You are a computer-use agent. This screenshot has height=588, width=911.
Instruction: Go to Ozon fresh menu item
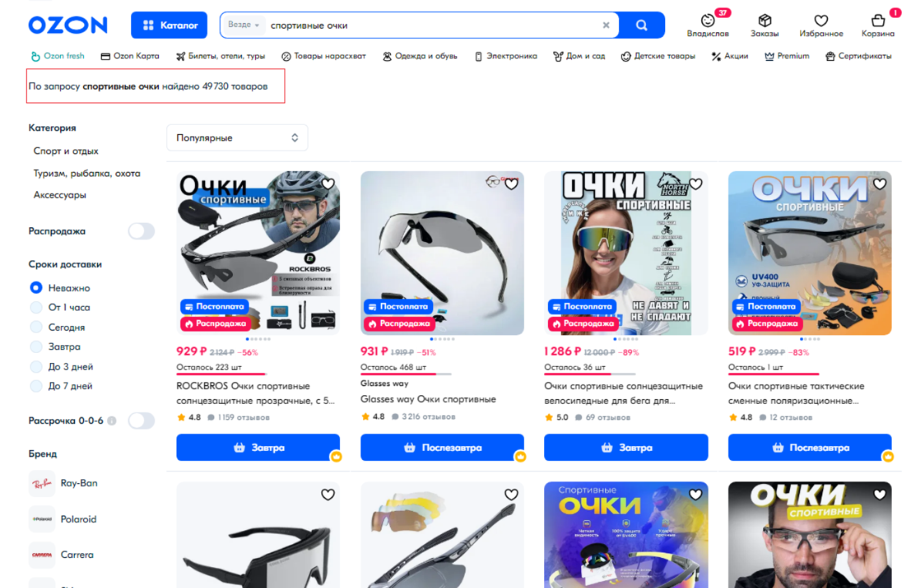(58, 56)
